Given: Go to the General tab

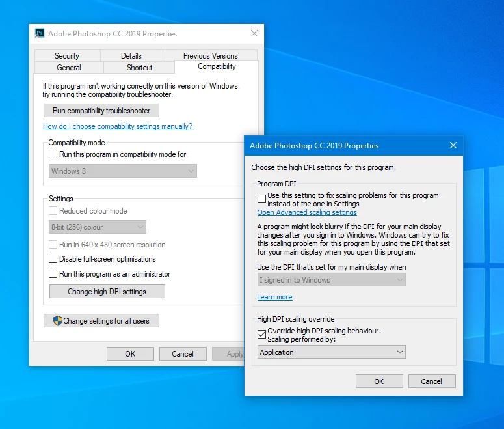Looking at the screenshot, I should pyautogui.click(x=69, y=68).
